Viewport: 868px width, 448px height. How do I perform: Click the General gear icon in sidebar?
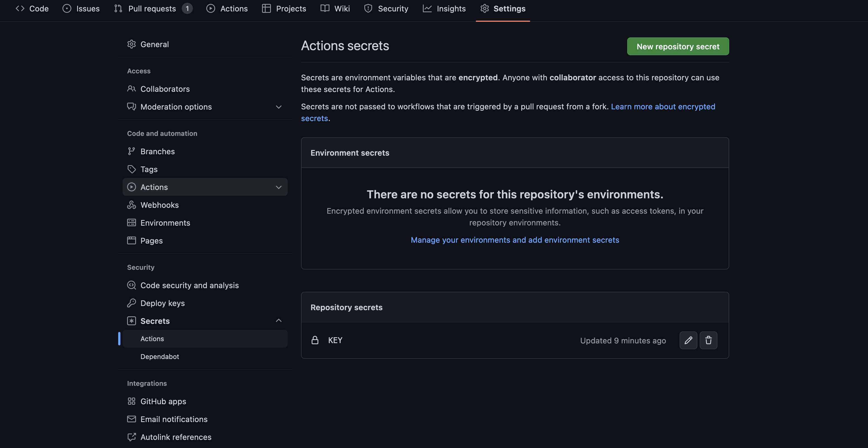point(131,44)
